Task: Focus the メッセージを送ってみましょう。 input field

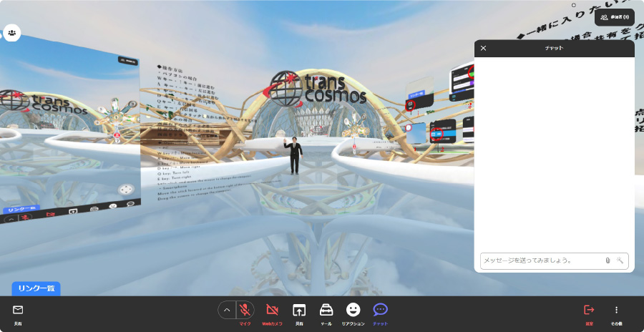Action: point(554,261)
